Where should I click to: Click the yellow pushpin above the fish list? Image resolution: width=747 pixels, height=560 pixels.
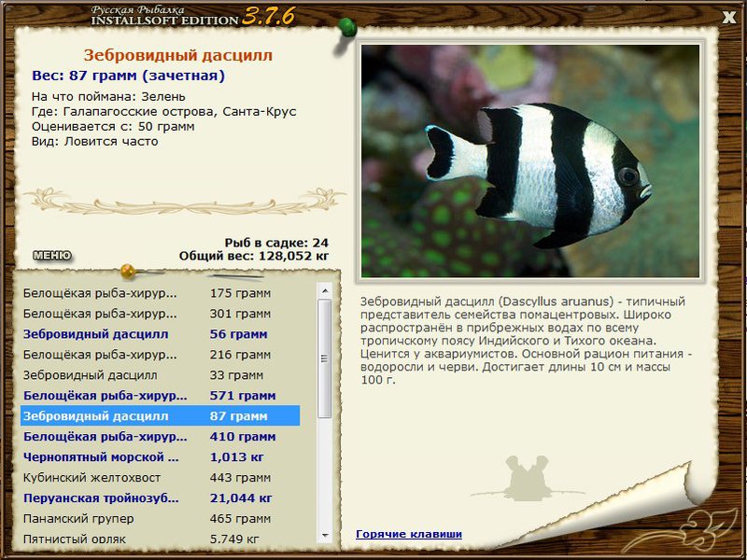click(x=128, y=271)
